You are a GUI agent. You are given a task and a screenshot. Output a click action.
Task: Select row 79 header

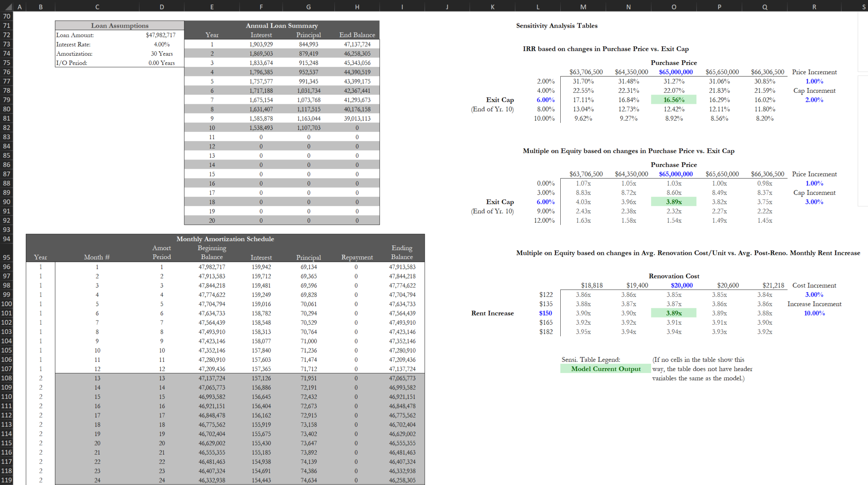pyautogui.click(x=6, y=100)
